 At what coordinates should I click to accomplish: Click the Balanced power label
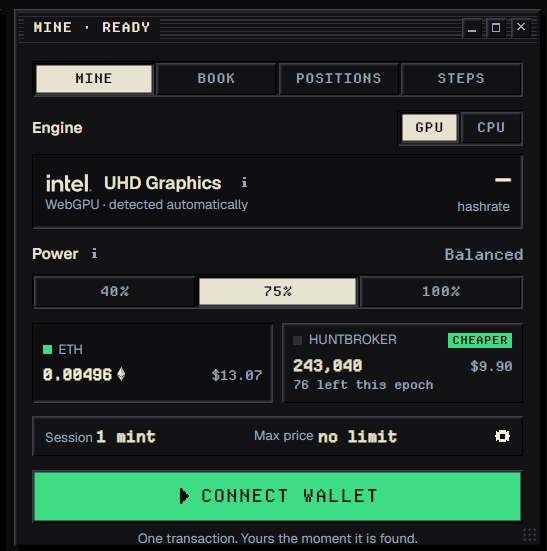(484, 254)
